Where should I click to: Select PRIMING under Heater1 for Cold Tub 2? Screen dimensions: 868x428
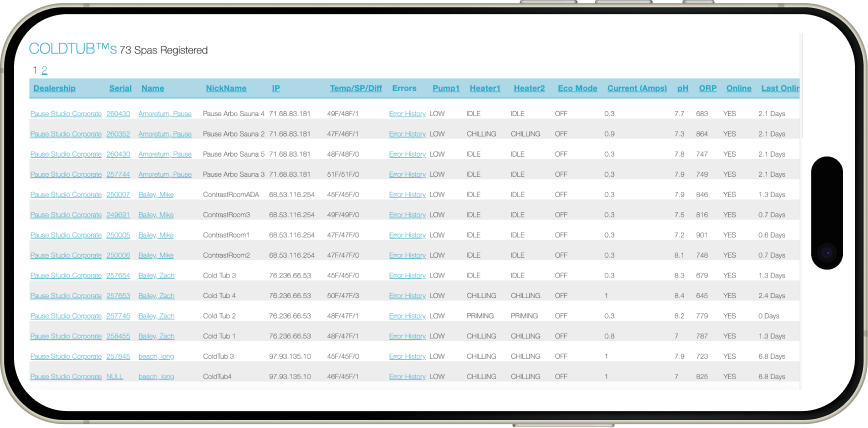(x=479, y=316)
